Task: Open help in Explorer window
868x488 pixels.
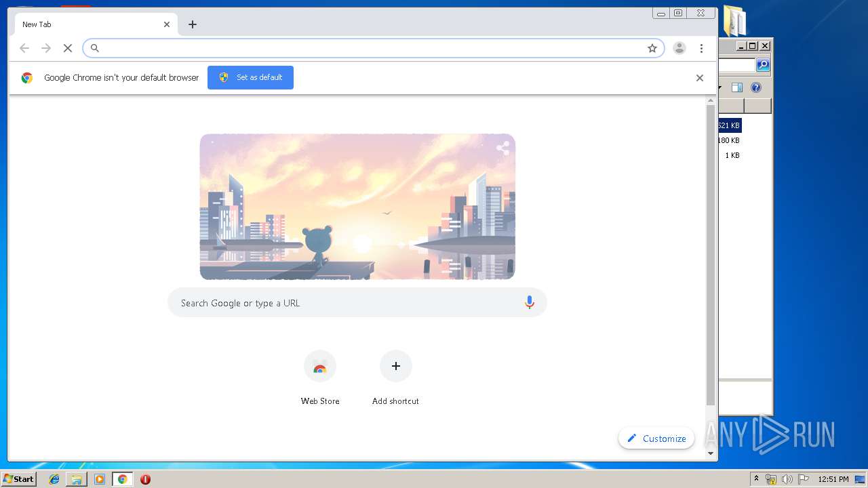Action: [x=756, y=87]
